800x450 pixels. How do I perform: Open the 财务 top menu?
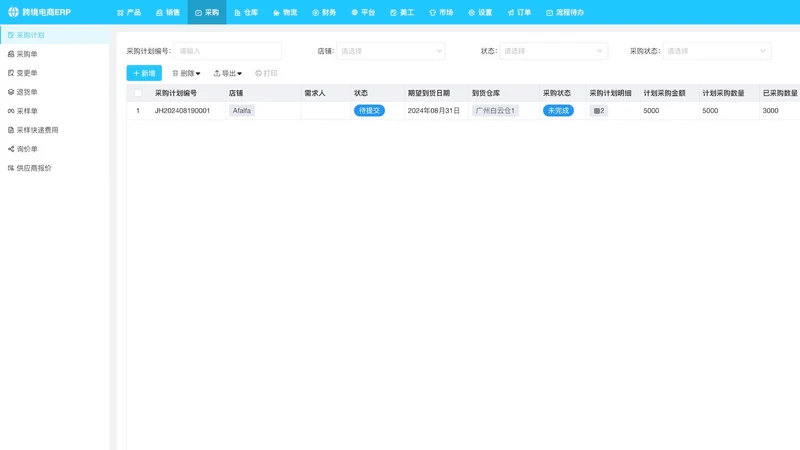324,12
